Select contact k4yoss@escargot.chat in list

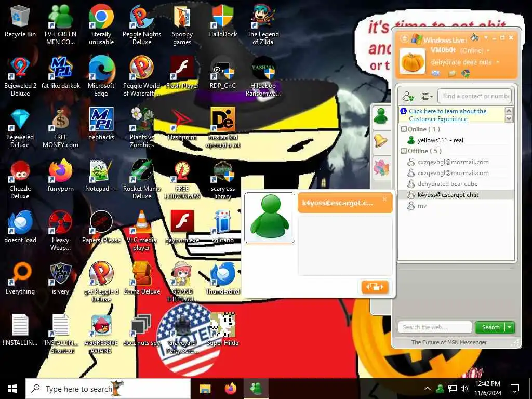[448, 195]
